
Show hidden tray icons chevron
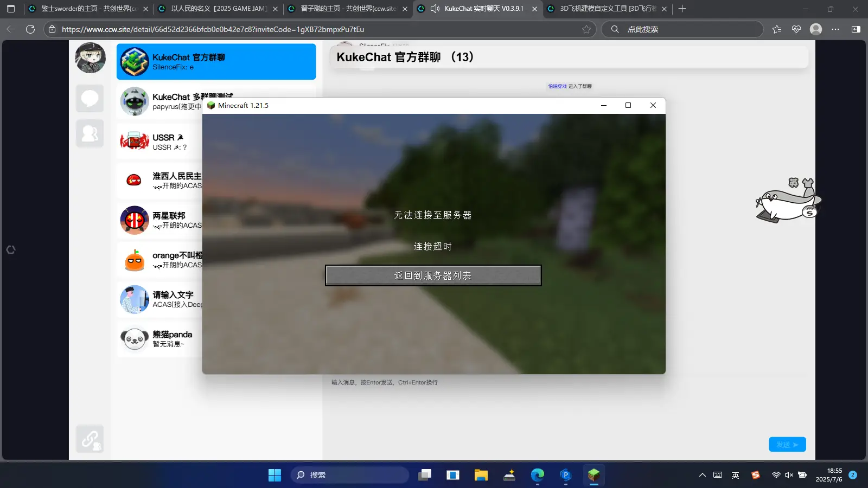pos(703,475)
